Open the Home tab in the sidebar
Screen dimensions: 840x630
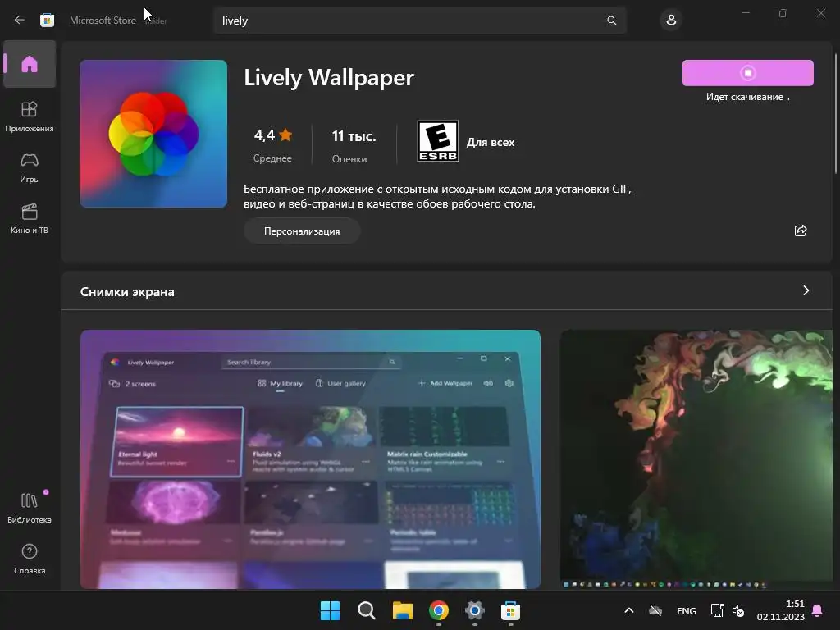coord(30,64)
